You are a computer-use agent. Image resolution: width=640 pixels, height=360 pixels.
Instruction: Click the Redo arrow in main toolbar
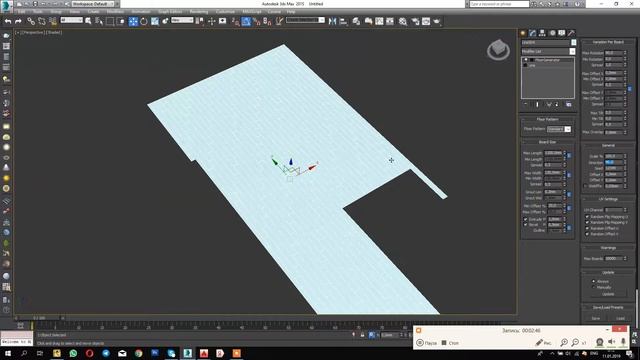(18, 21)
